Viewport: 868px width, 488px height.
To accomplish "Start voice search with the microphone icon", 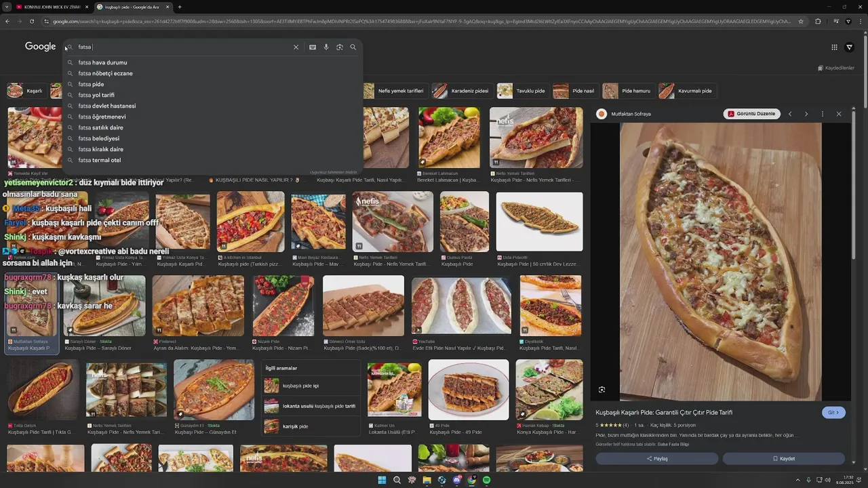I will [326, 47].
